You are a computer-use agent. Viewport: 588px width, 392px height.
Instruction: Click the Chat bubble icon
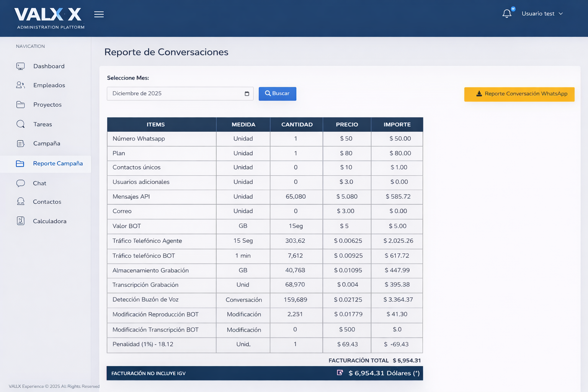coord(21,183)
